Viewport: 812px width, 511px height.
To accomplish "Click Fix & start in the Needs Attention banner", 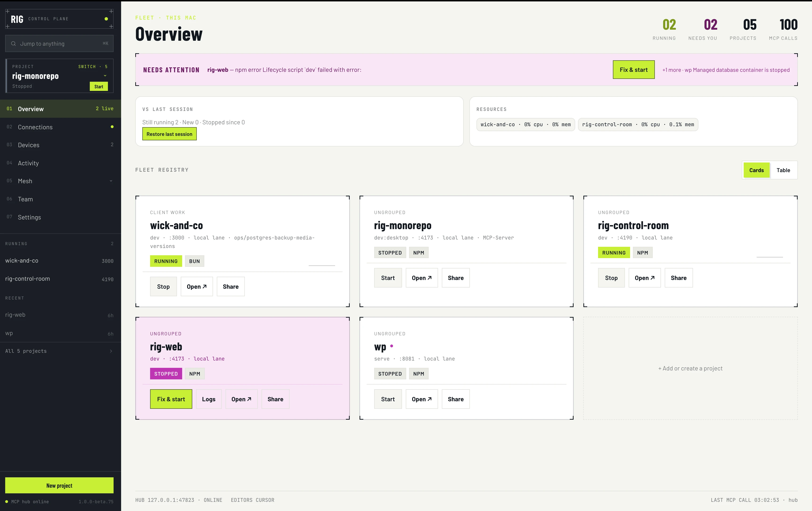I will pyautogui.click(x=633, y=70).
